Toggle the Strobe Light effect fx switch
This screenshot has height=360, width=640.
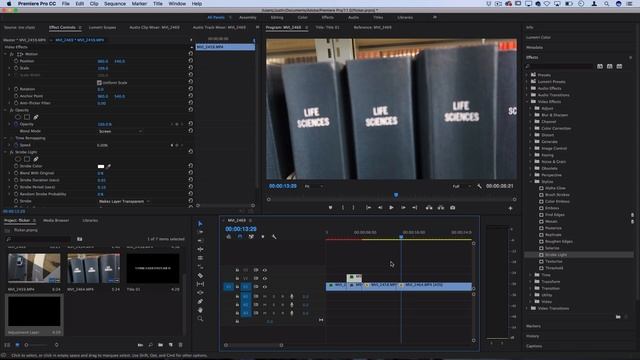point(12,152)
